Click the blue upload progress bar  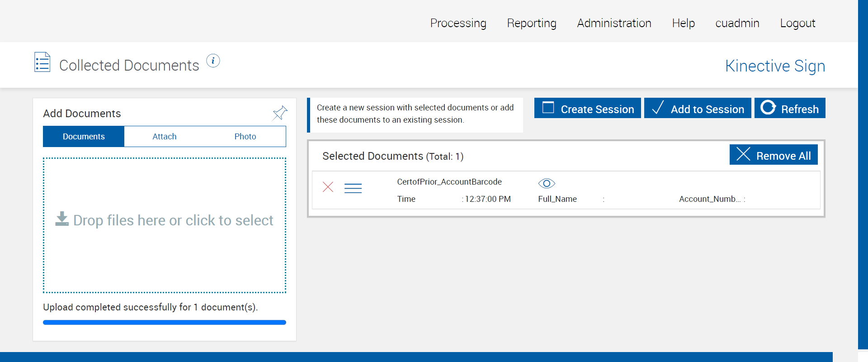click(x=165, y=323)
